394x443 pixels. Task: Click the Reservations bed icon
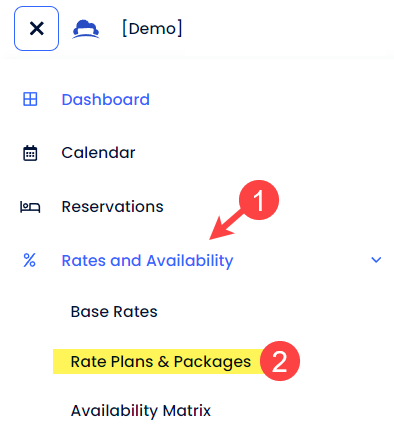pyautogui.click(x=30, y=207)
